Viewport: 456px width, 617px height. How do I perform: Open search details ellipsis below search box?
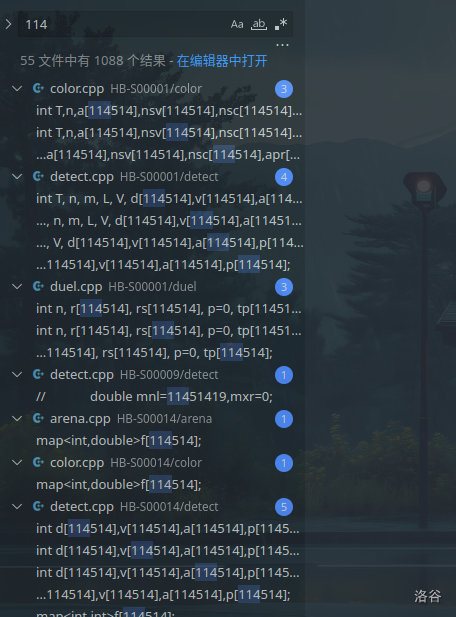(x=282, y=45)
